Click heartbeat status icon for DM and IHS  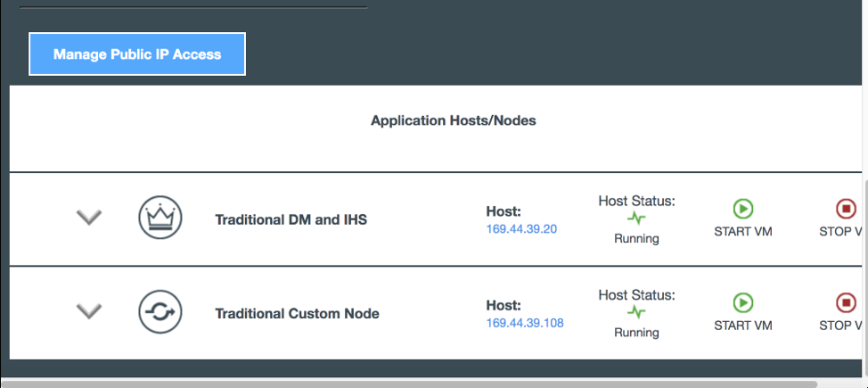coord(636,218)
